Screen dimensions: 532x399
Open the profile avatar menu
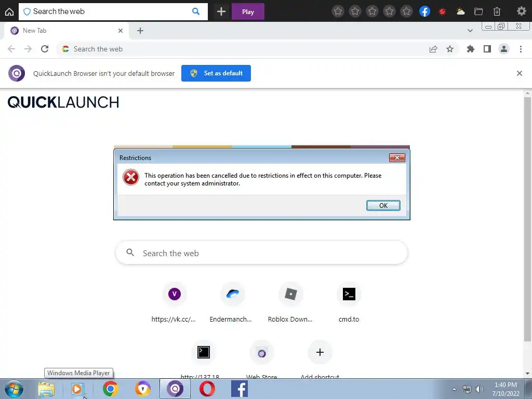(504, 49)
